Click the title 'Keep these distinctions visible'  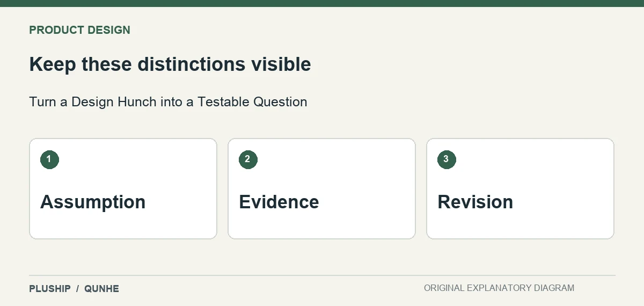(x=170, y=64)
